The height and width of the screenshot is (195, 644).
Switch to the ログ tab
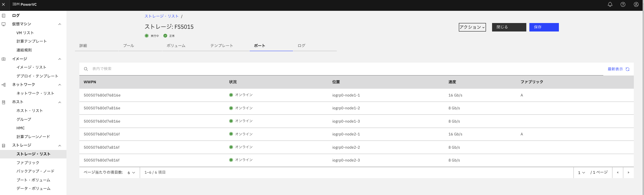point(315,46)
